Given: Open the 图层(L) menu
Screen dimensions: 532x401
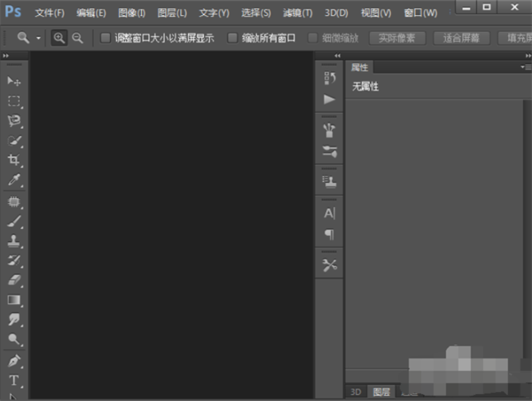Looking at the screenshot, I should point(172,13).
